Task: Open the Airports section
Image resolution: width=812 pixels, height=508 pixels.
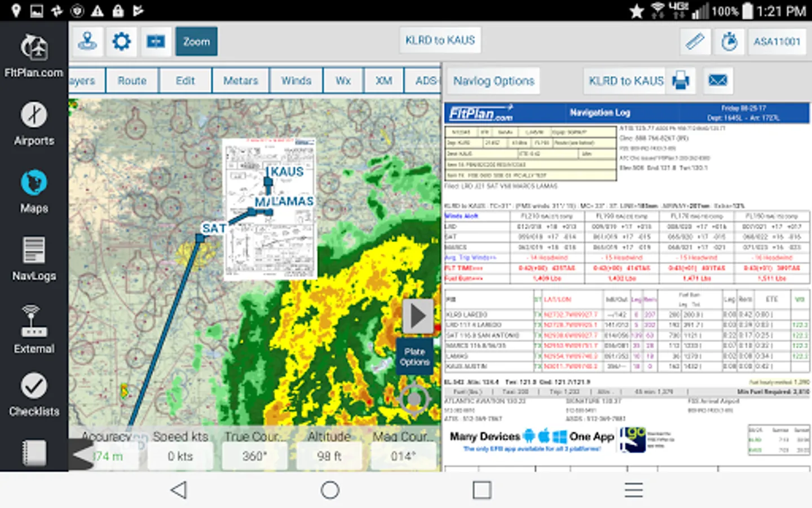Action: tap(34, 124)
